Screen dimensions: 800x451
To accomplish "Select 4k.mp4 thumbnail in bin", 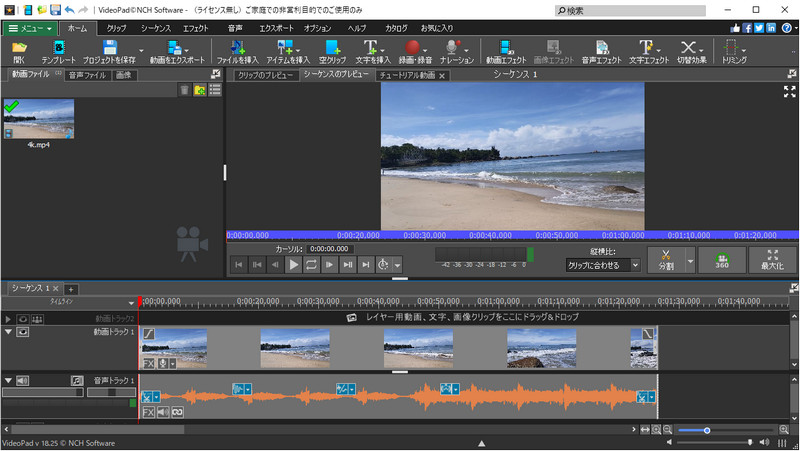I will [x=39, y=119].
